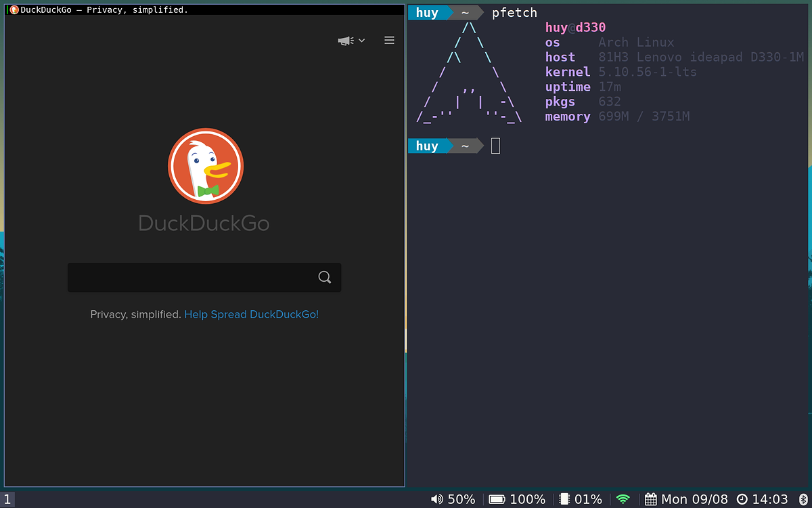
Task: Expand the megaphone dropdown arrow
Action: pos(361,41)
